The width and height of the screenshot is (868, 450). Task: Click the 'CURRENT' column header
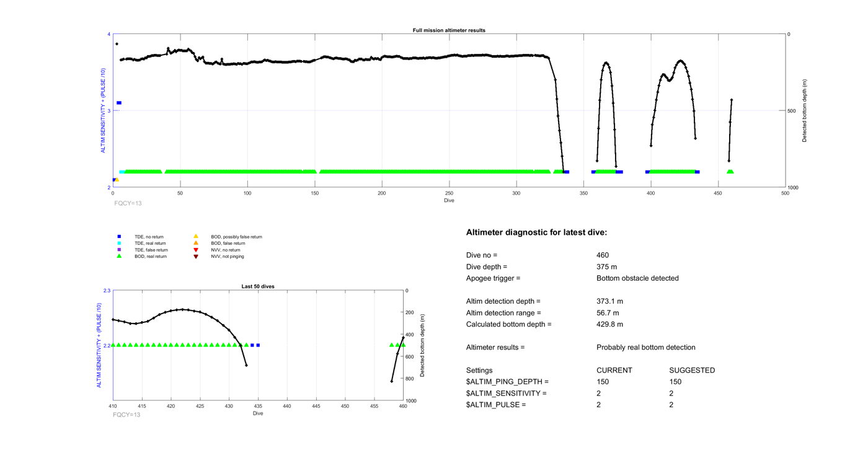614,371
